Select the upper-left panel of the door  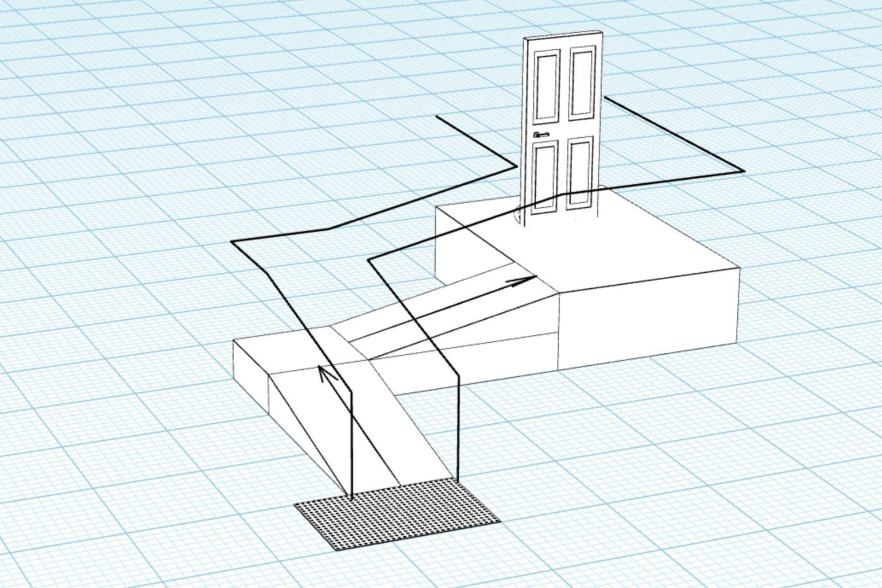click(547, 87)
